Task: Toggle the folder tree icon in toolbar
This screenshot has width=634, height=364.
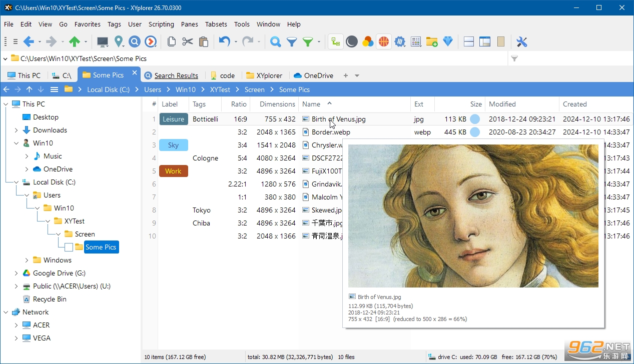Action: 336,41
